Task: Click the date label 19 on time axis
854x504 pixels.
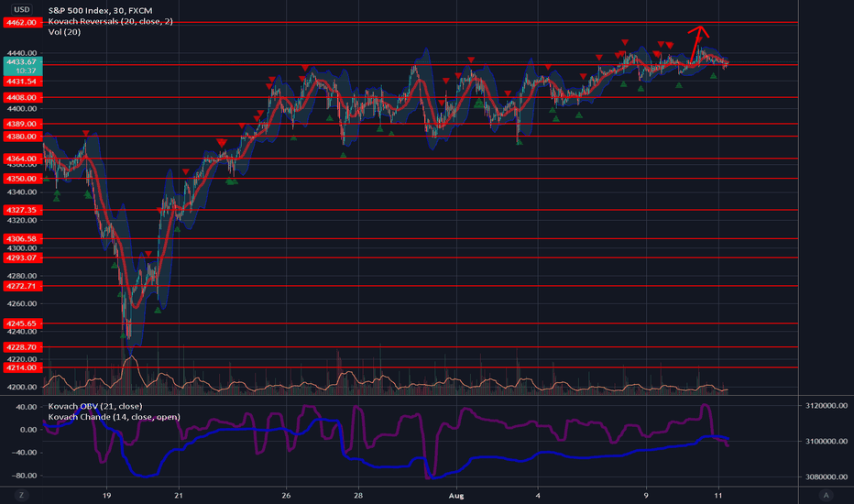Action: pos(106,495)
